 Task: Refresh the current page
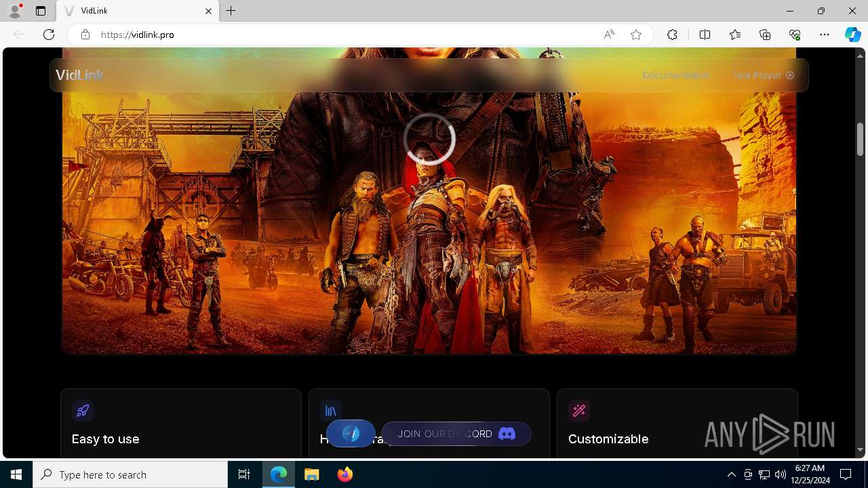coord(49,35)
